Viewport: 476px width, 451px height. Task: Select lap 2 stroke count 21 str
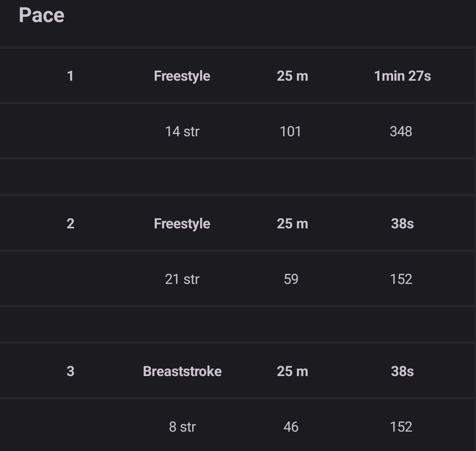point(182,279)
